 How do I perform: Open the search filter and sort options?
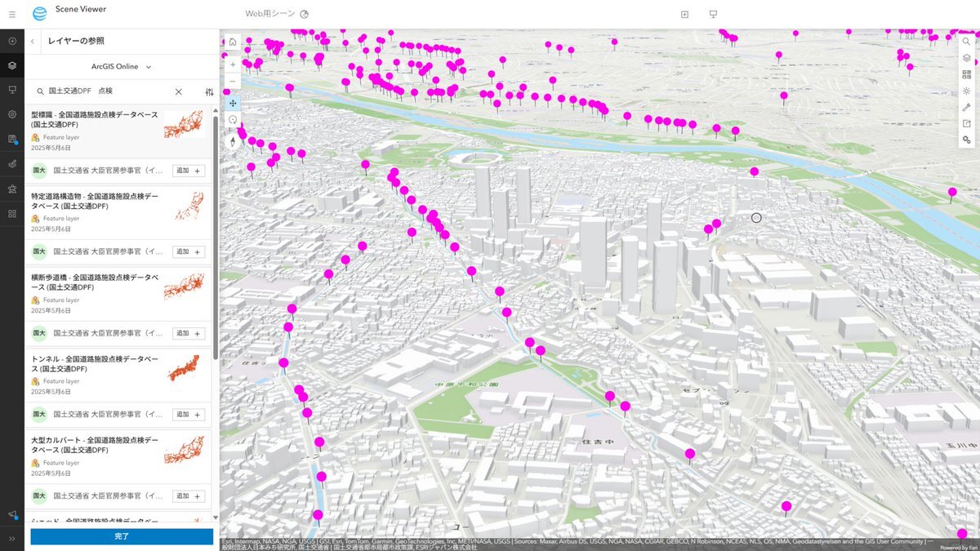[209, 92]
